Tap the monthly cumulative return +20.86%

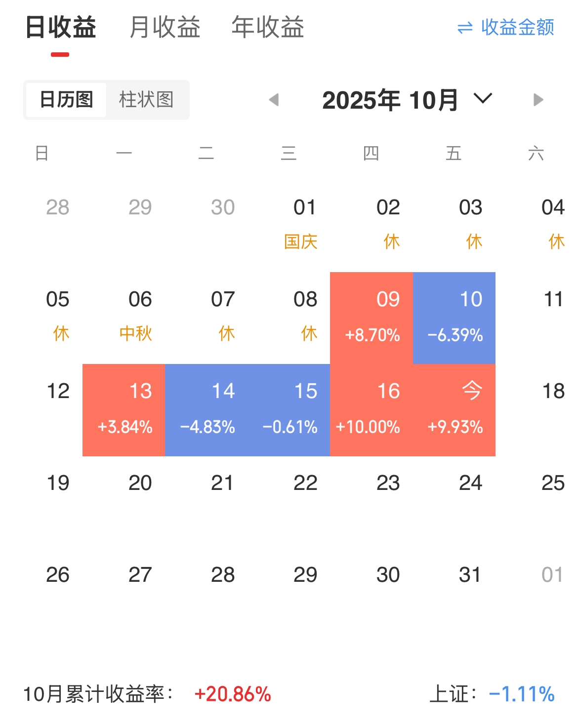[233, 694]
